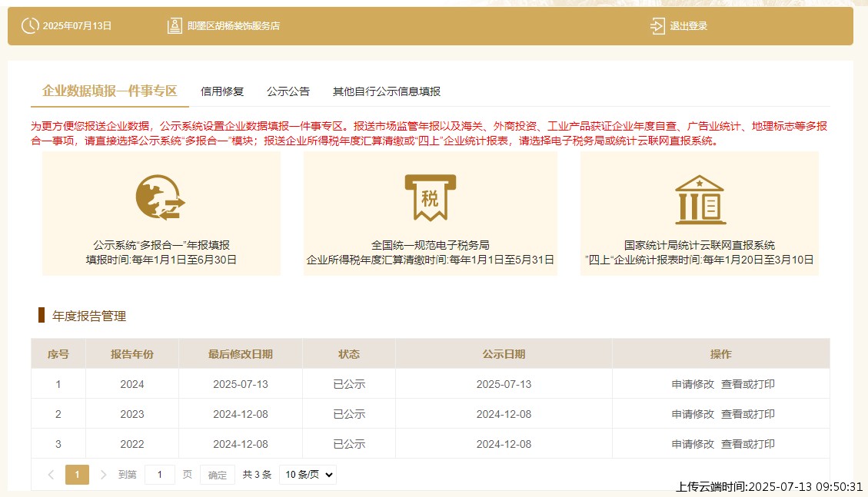Click the 报告年份 column header
This screenshot has width=868, height=497.
132,354
